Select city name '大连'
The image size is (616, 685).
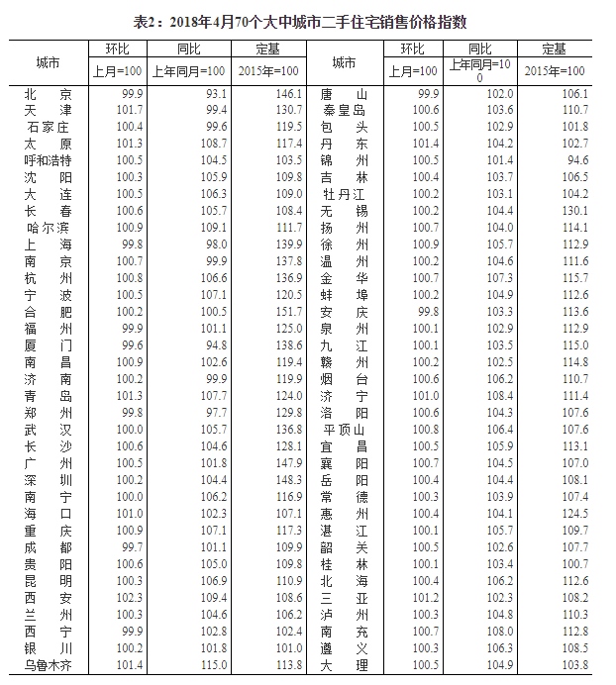tap(49, 194)
